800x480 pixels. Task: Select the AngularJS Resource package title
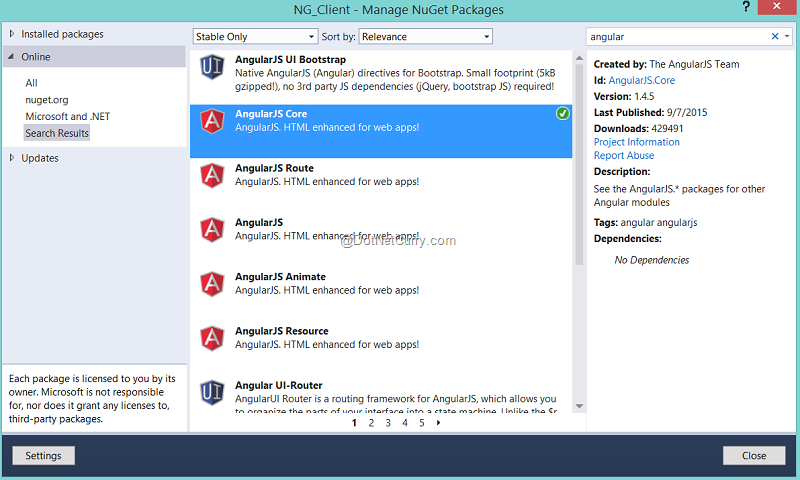click(282, 331)
